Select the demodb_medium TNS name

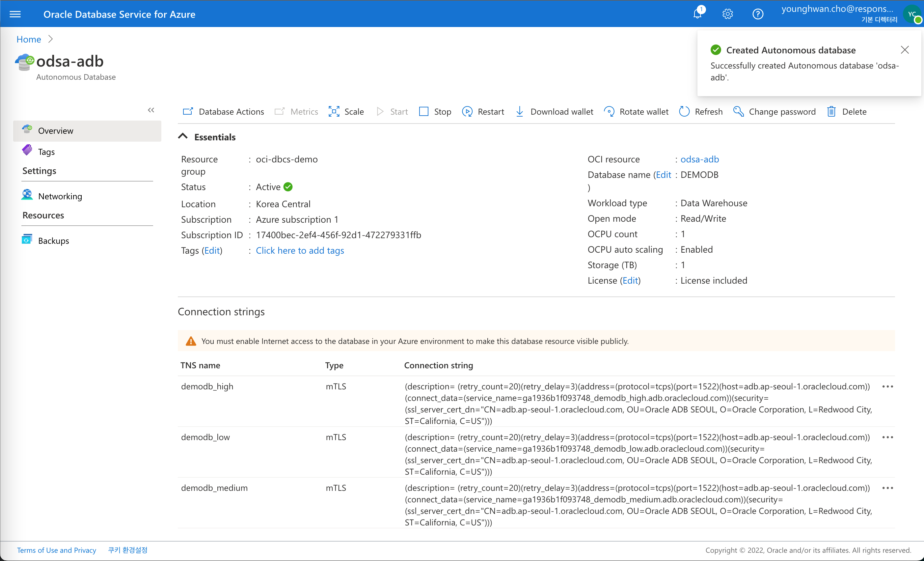(x=214, y=488)
